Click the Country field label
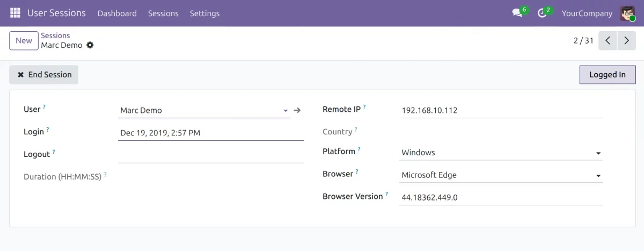 point(337,132)
